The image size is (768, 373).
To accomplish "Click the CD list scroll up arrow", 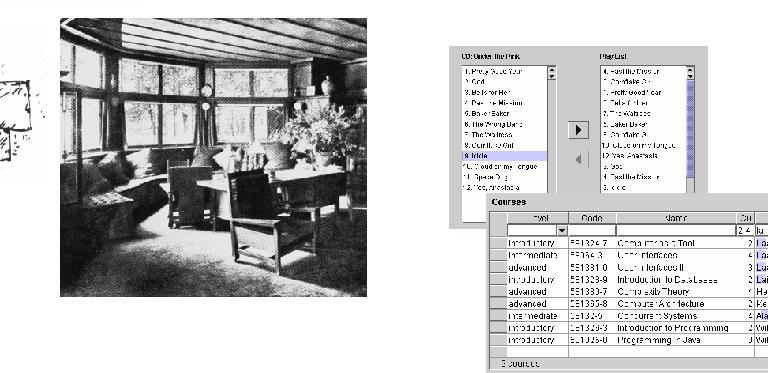I will 552,70.
